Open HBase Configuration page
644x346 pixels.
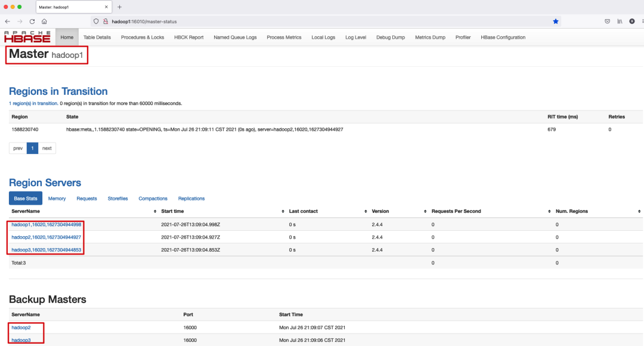pos(503,38)
